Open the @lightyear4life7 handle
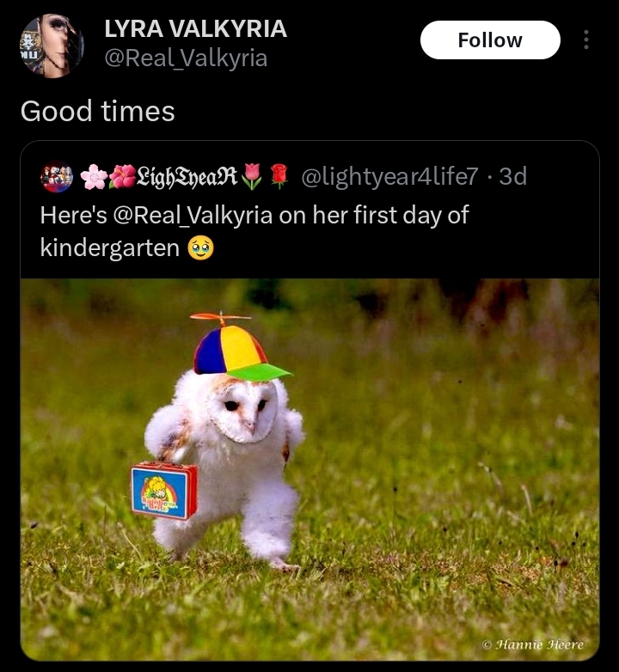The height and width of the screenshot is (672, 619). (x=389, y=176)
